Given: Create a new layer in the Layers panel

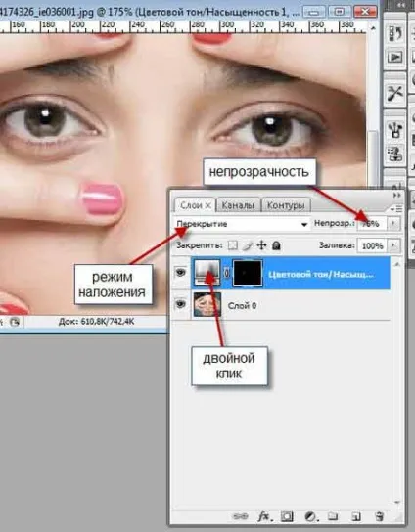Looking at the screenshot, I should 356,516.
